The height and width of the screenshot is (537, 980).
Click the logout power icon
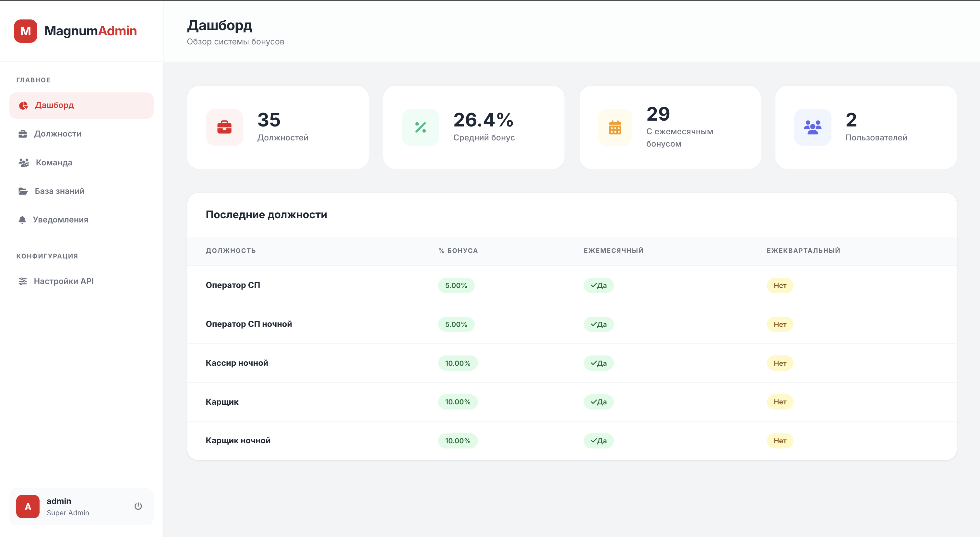coord(138,506)
